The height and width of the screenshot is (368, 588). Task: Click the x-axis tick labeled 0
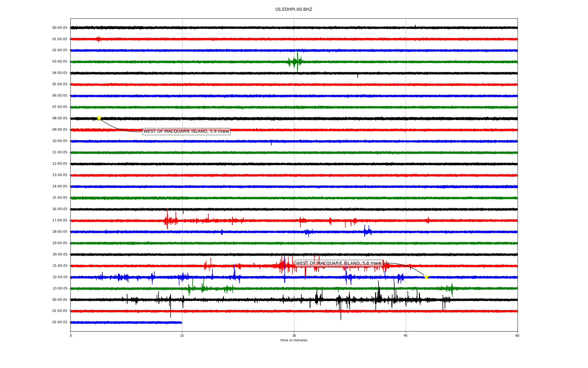pyautogui.click(x=71, y=335)
